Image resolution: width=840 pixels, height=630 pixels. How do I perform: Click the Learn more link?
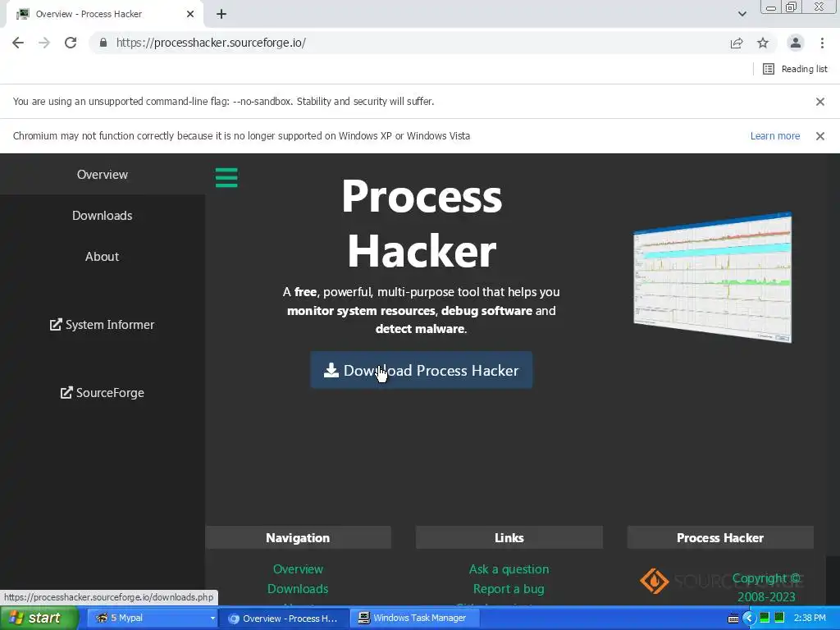point(775,136)
